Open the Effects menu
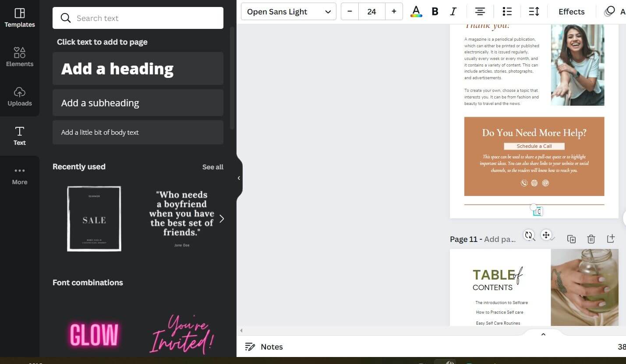626x364 pixels. (571, 11)
